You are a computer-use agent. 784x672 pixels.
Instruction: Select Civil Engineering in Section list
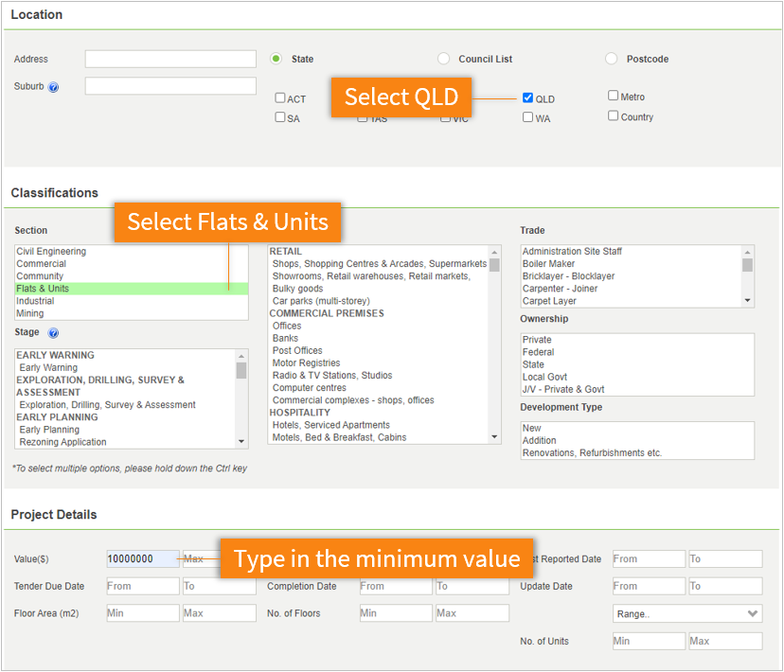coord(132,252)
